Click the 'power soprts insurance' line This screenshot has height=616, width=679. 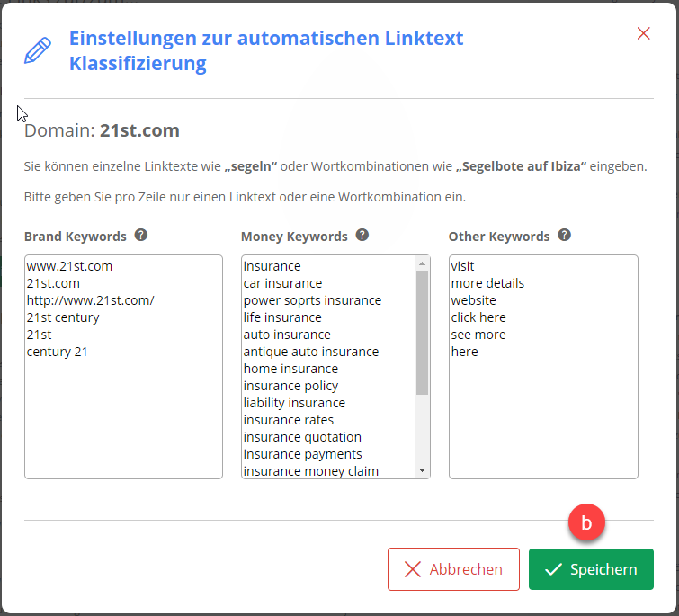(312, 300)
